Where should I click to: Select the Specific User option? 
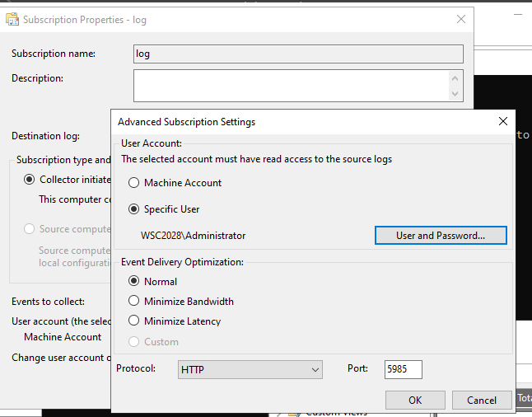tap(133, 208)
